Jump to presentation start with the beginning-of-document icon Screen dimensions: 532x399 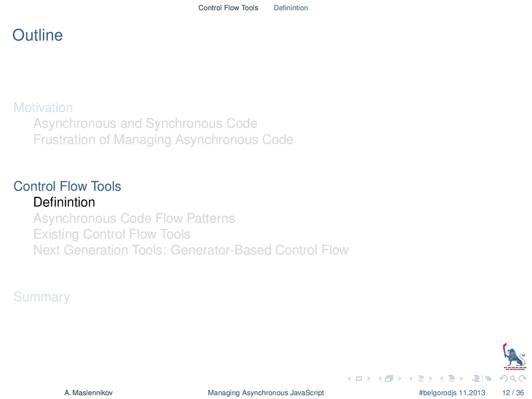476,379
